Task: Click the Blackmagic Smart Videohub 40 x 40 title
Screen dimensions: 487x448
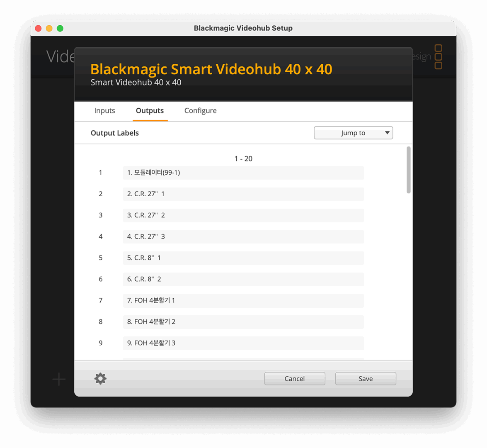Action: pyautogui.click(x=211, y=69)
